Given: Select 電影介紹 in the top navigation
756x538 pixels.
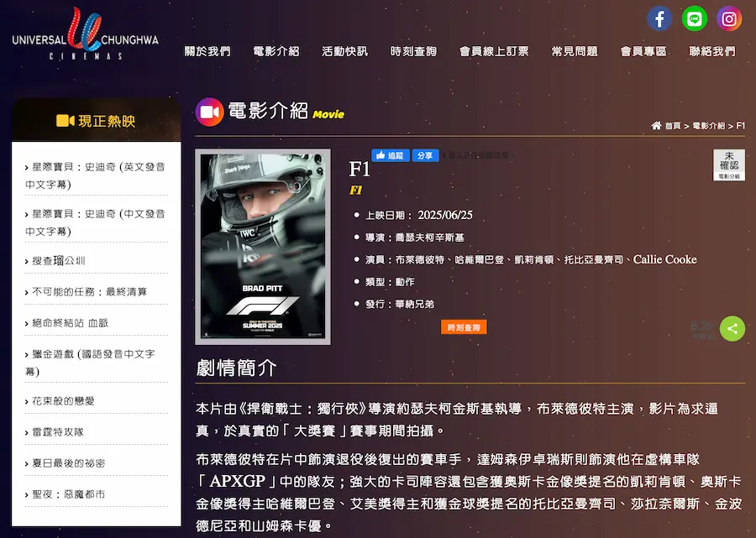Looking at the screenshot, I should coord(276,51).
